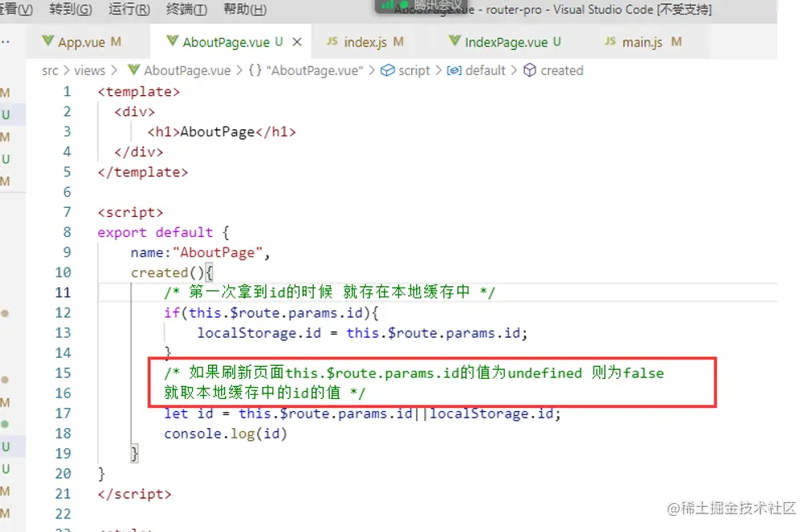Click default breadcrumb segment

(485, 70)
